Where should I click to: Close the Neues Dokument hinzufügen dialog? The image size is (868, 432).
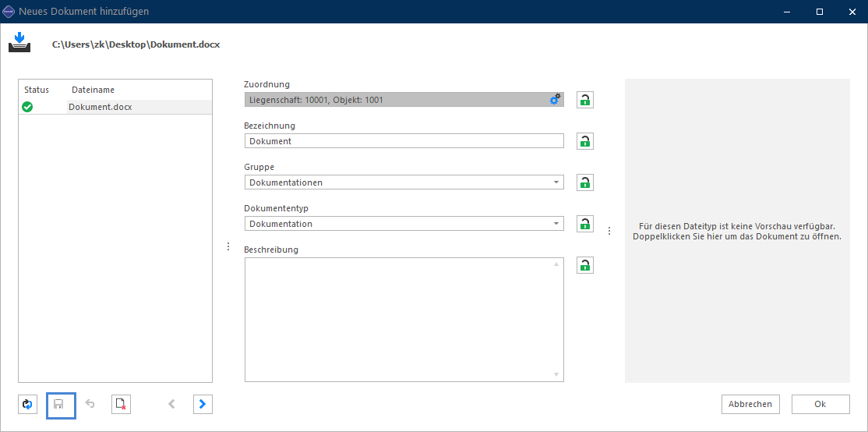point(852,12)
